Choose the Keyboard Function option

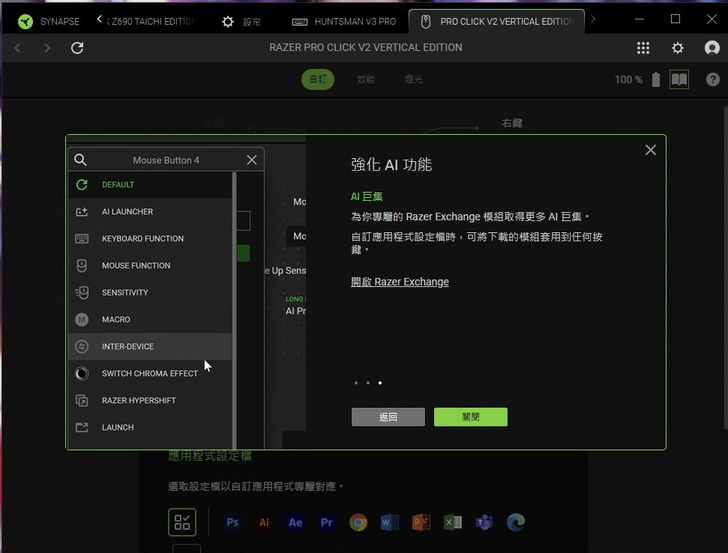142,239
